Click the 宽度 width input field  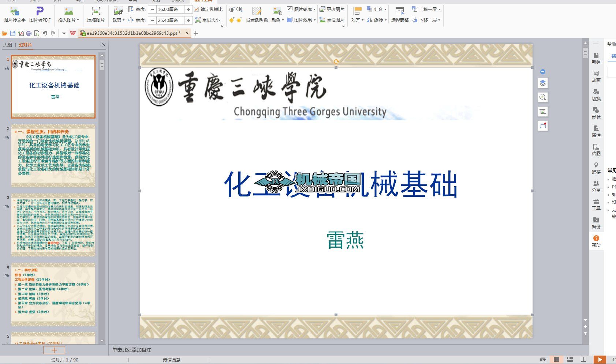[170, 20]
